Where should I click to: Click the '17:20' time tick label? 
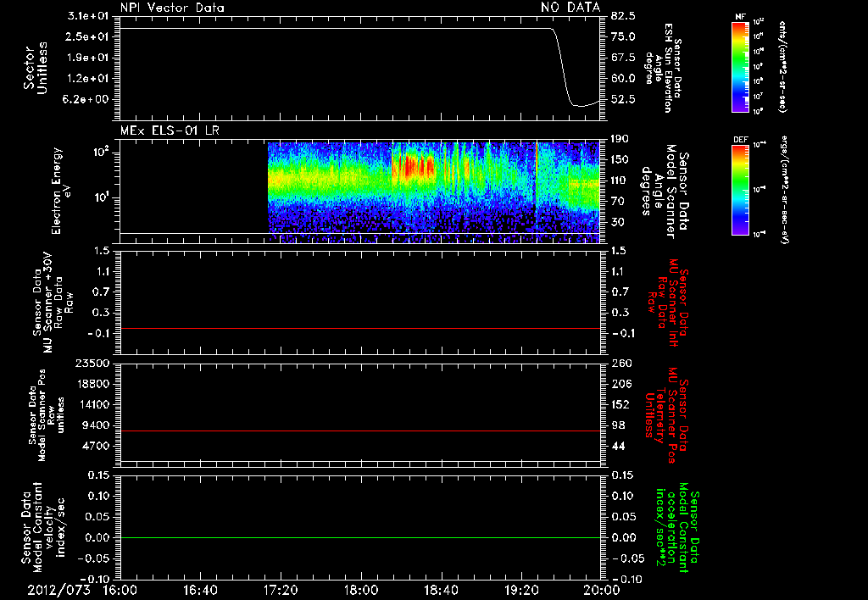[281, 590]
